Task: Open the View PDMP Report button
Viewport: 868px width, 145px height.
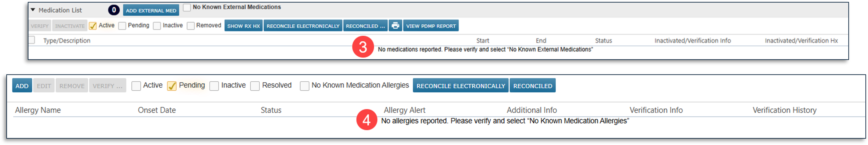Action: (x=431, y=26)
